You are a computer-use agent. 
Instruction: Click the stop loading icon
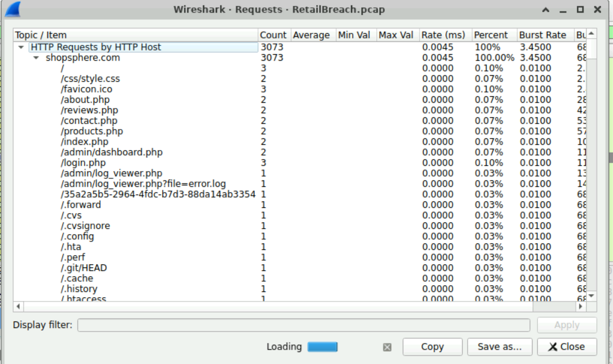(x=387, y=347)
